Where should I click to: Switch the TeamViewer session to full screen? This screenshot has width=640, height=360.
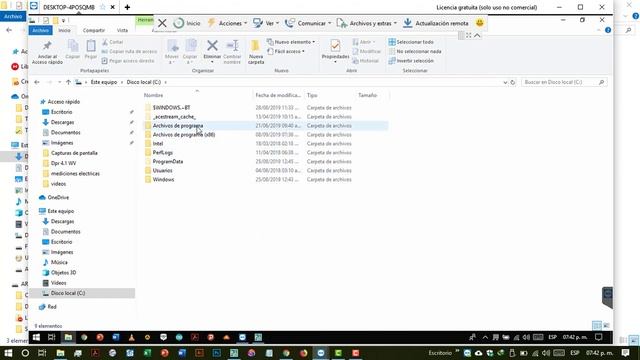coord(469,36)
